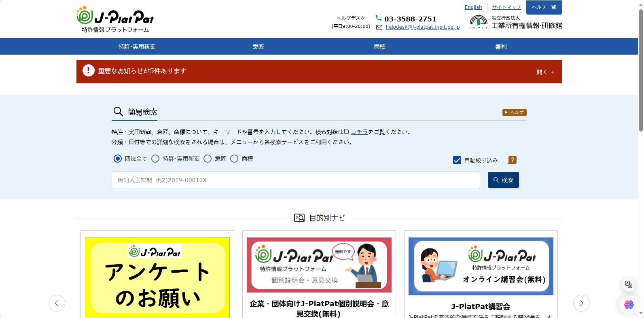Select the 特許·実用新案 radio button
Viewport: 644px width, 318px height.
(155, 159)
